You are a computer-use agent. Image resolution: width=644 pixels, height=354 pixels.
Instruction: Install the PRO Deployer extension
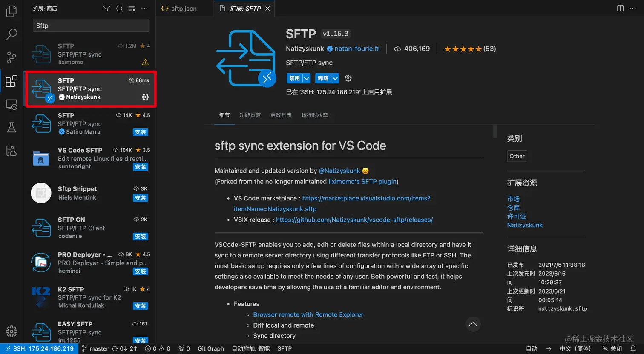point(141,271)
